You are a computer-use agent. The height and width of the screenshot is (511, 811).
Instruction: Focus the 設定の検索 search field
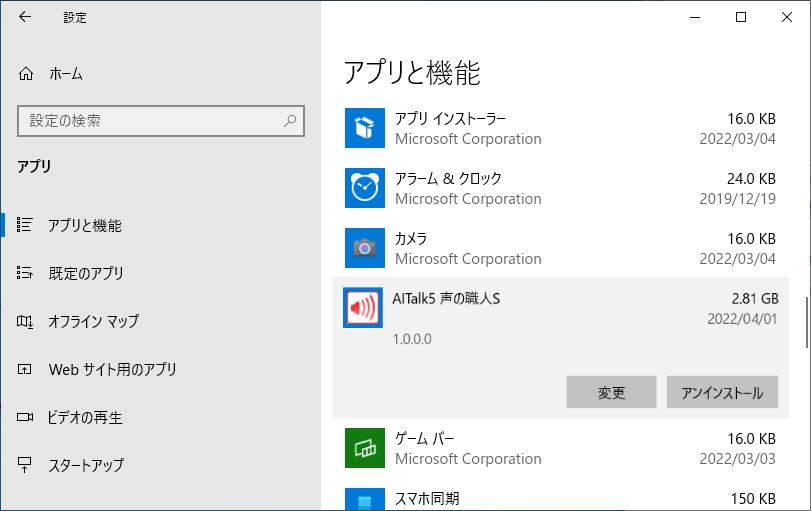click(161, 121)
